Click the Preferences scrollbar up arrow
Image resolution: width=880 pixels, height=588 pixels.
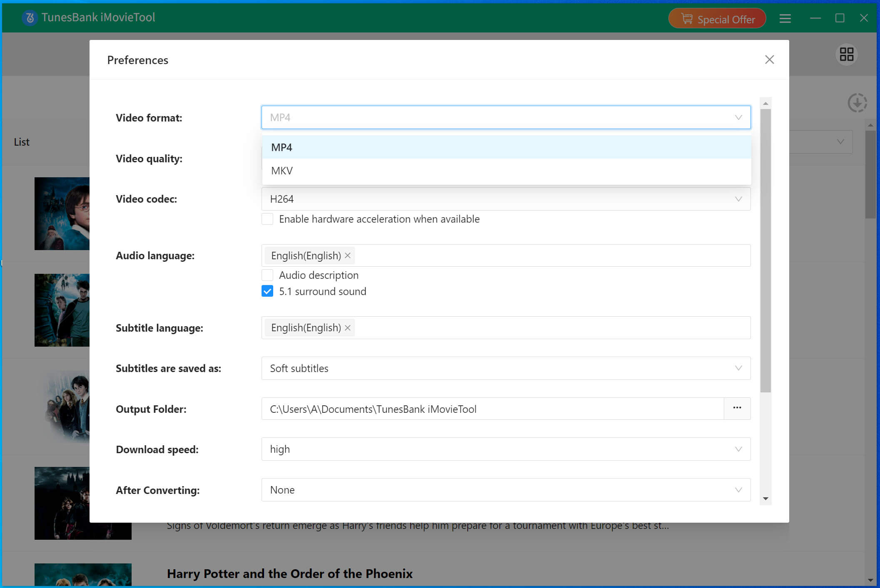(765, 103)
